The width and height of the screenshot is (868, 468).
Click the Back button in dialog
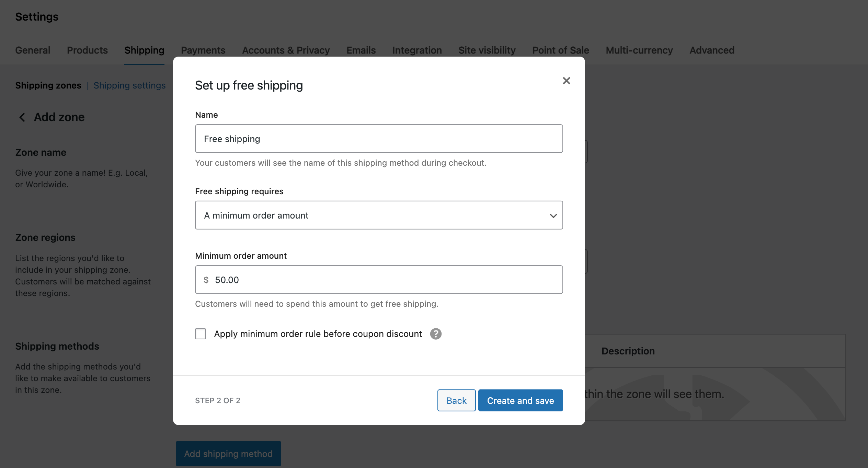(456, 400)
